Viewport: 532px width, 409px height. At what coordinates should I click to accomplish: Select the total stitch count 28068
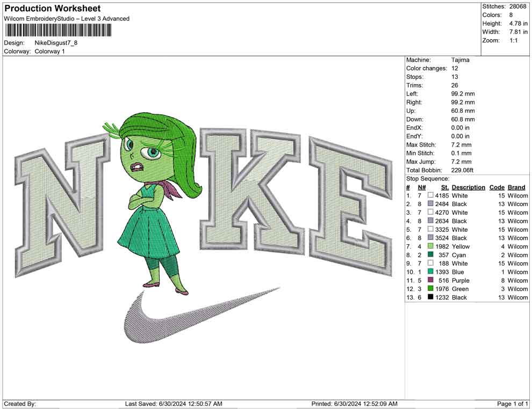coord(517,6)
